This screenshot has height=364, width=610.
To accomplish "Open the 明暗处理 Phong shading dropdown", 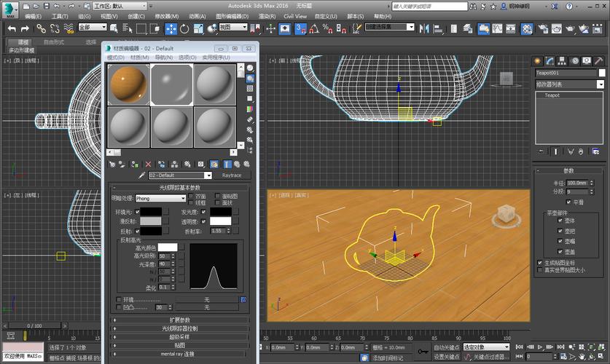I will 161,198.
